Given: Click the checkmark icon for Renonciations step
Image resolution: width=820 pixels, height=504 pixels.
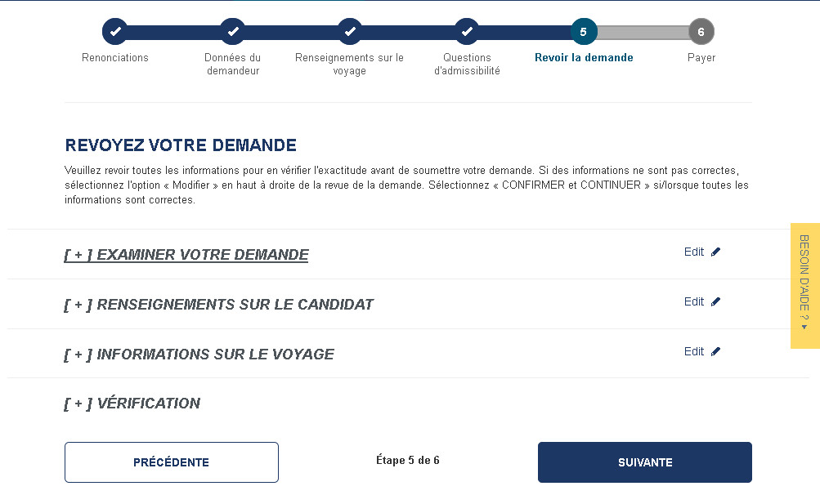Looking at the screenshot, I should tap(115, 32).
